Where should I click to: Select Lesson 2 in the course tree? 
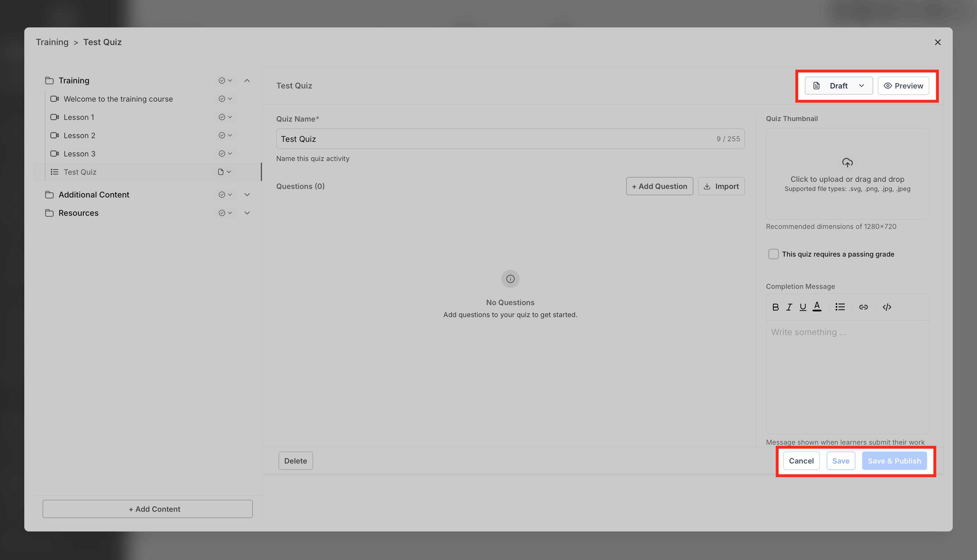point(79,135)
